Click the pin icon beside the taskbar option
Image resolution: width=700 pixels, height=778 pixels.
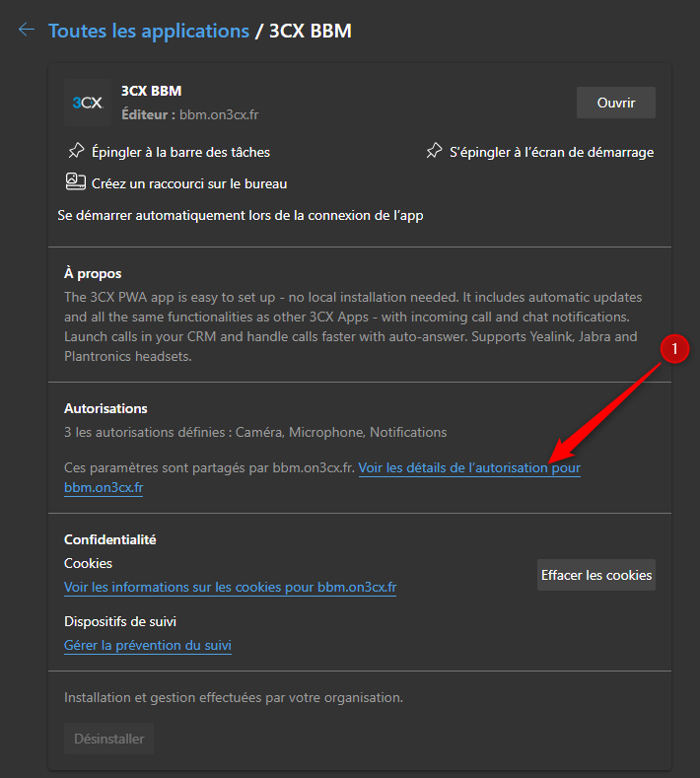point(76,152)
